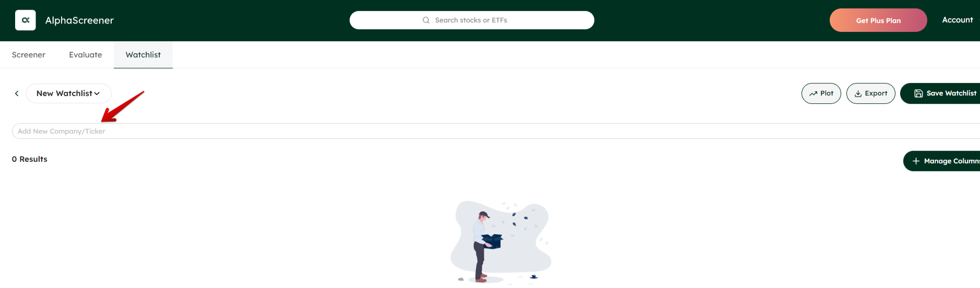The width and height of the screenshot is (980, 288).
Task: Select the Watchlist tab
Action: [143, 55]
